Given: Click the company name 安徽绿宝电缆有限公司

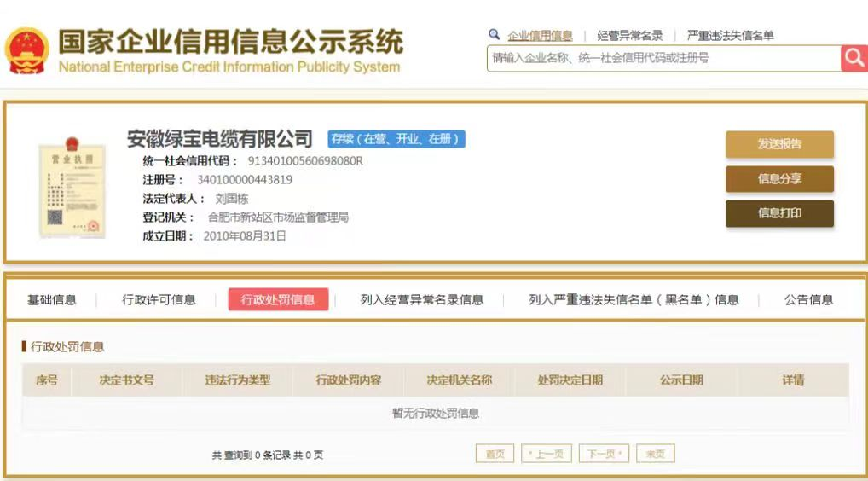Looking at the screenshot, I should pos(220,138).
